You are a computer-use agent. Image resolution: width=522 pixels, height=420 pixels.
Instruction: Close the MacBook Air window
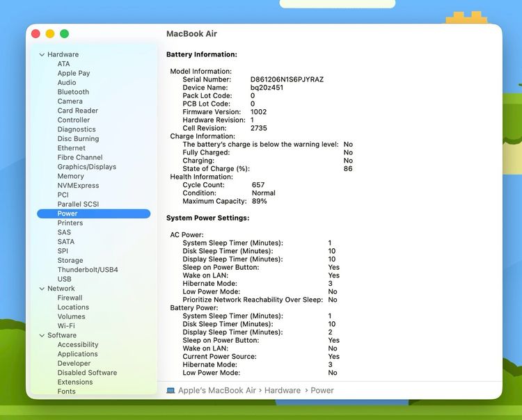tap(35, 34)
